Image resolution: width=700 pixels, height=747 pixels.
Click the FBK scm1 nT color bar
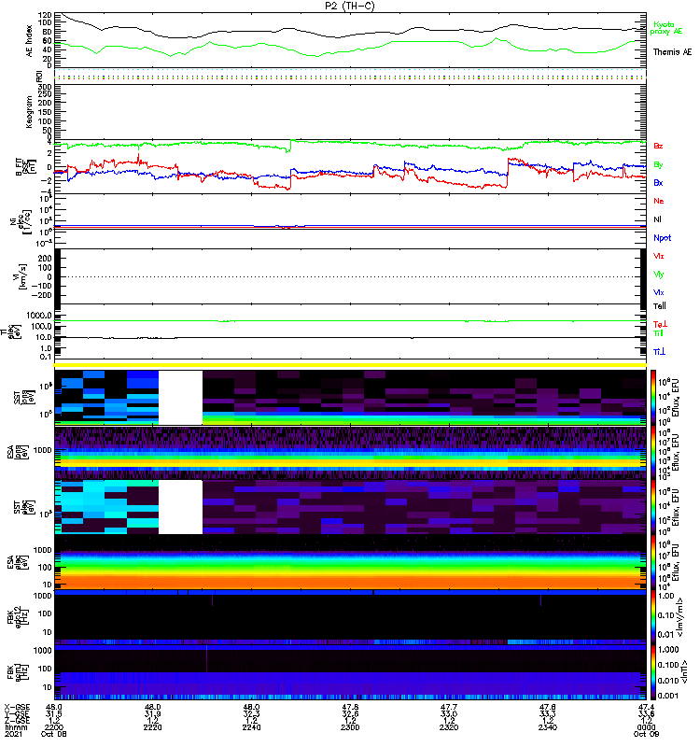tap(653, 672)
